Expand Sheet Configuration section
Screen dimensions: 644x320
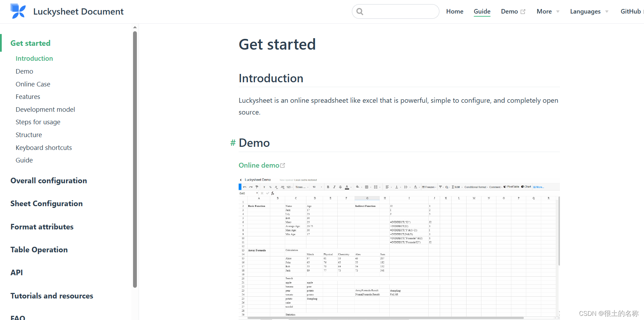[x=47, y=203]
